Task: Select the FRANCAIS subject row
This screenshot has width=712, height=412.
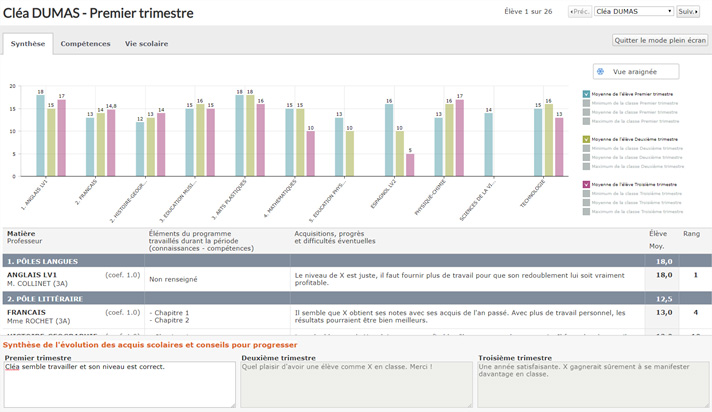Action: click(356, 316)
